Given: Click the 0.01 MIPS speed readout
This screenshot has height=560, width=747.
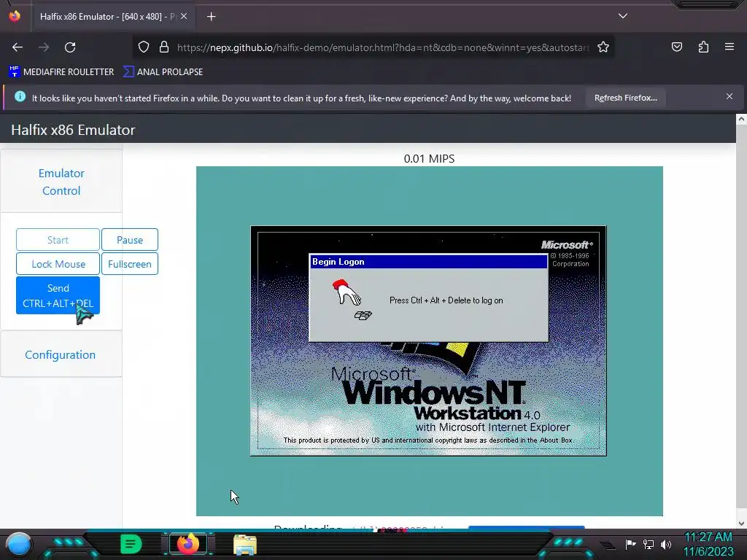Looking at the screenshot, I should click(x=429, y=159).
